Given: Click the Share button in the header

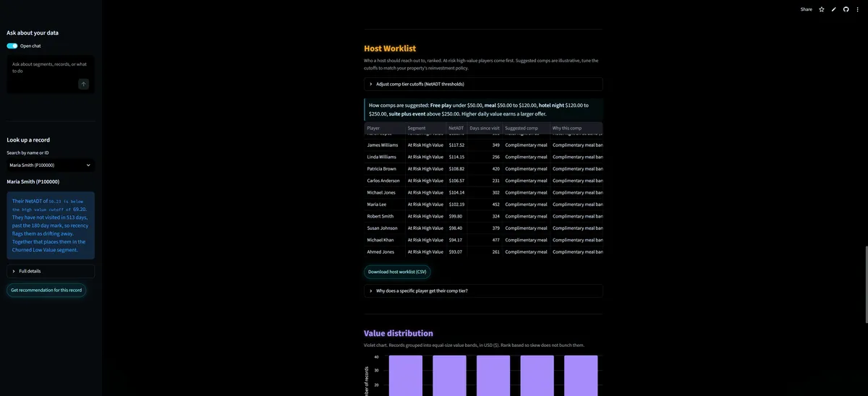Looking at the screenshot, I should (806, 9).
